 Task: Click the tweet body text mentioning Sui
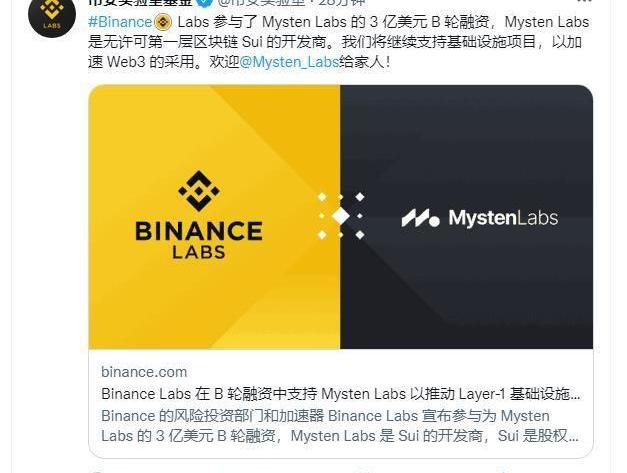[338, 42]
